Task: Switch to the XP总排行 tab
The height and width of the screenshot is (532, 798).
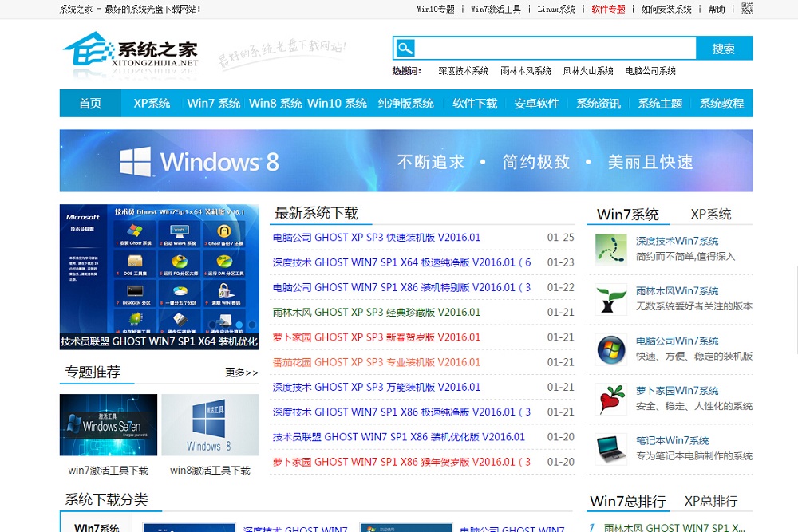Action: pos(710,501)
